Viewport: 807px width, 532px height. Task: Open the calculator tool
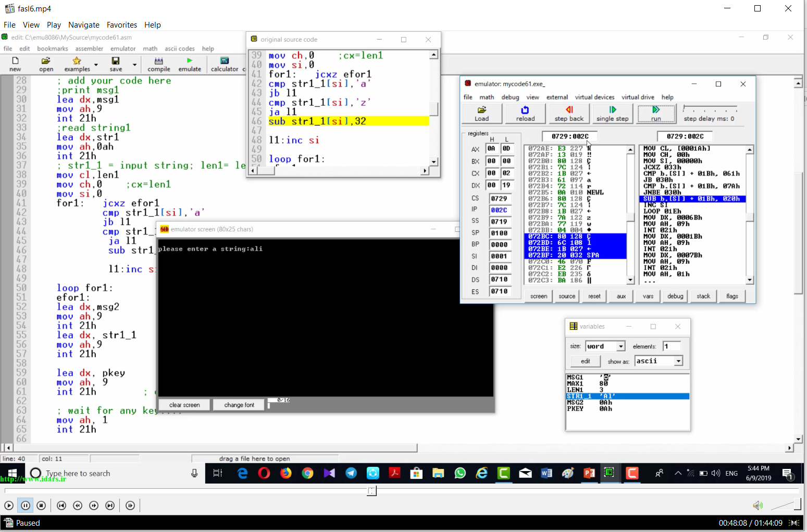tap(225, 64)
